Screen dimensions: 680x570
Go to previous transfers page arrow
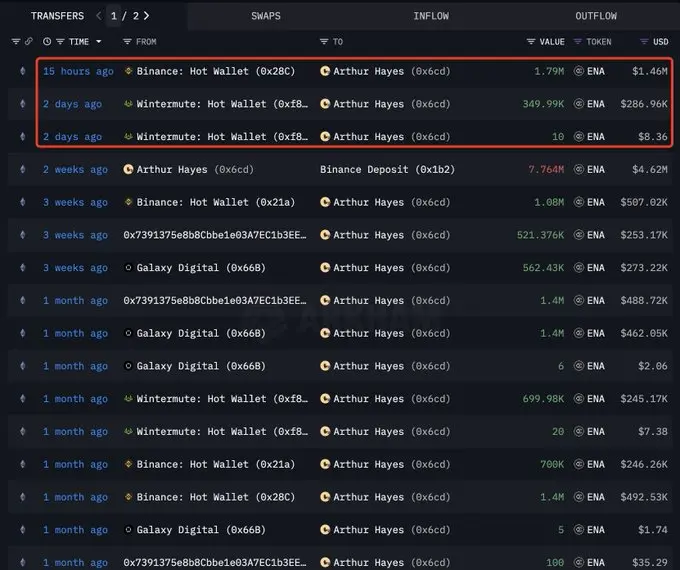point(99,16)
